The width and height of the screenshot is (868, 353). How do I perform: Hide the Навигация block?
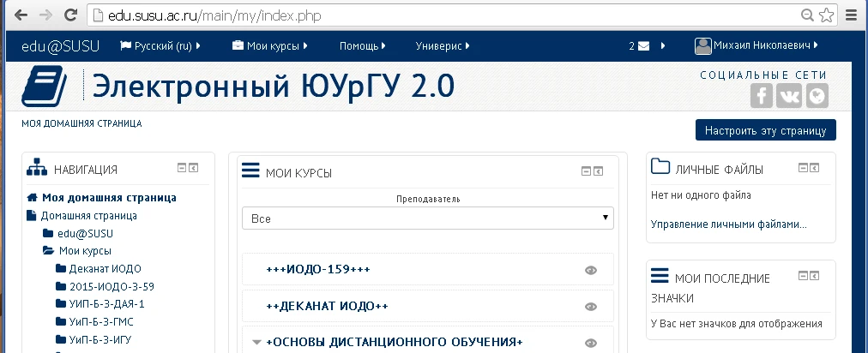pos(182,168)
